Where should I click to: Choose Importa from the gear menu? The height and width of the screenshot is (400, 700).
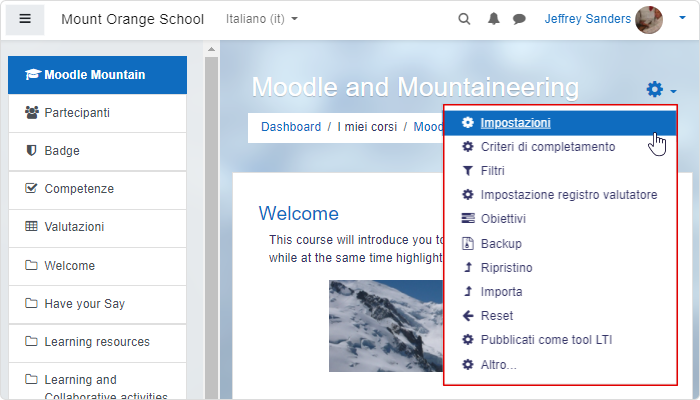click(560, 292)
